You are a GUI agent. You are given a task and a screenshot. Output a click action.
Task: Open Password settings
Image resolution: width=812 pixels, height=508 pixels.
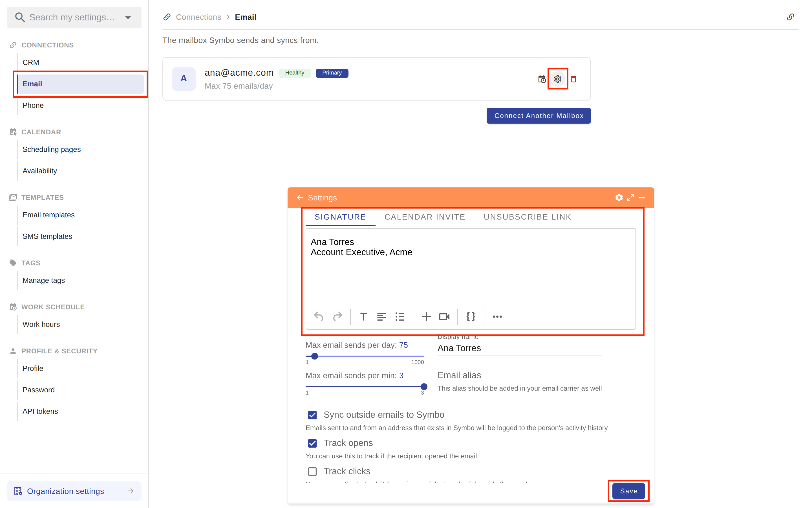click(81, 390)
